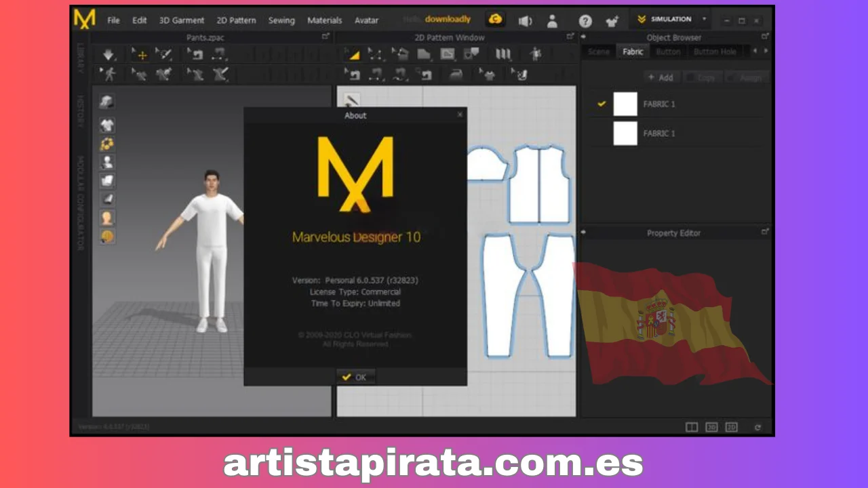868x488 pixels.
Task: Switch to the Button tab in Object Browser
Action: [x=668, y=52]
